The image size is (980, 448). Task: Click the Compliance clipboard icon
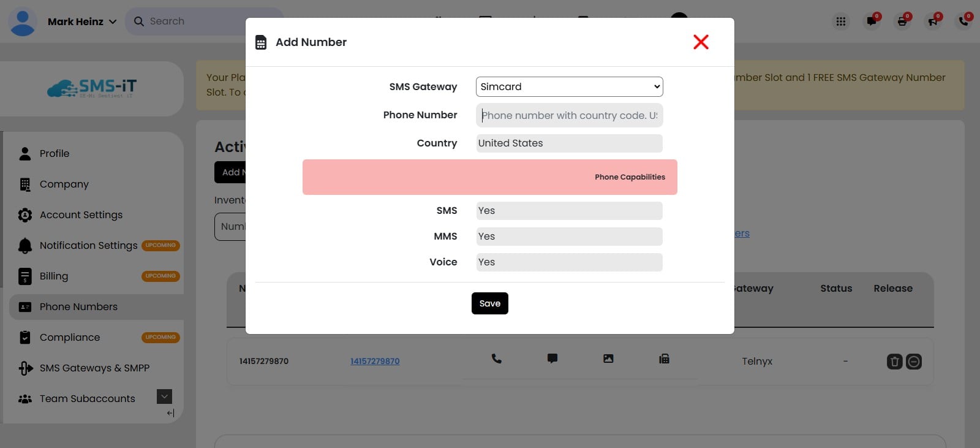coord(25,338)
